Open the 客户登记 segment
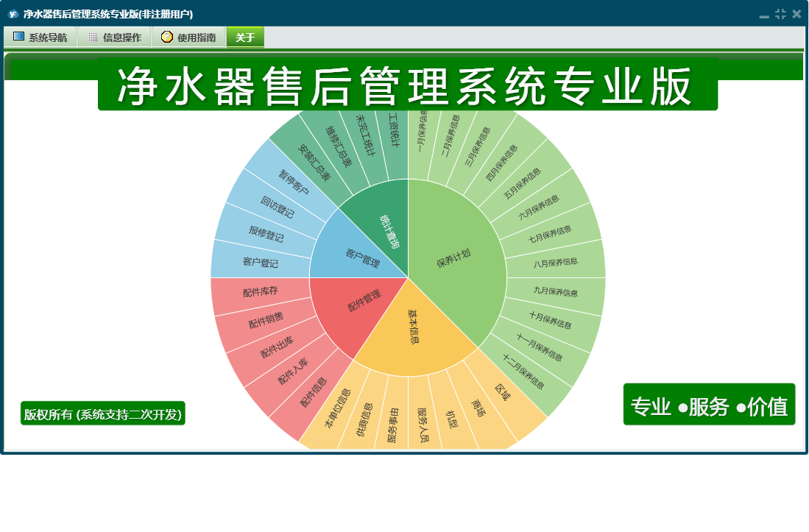The width and height of the screenshot is (809, 532). [260, 263]
